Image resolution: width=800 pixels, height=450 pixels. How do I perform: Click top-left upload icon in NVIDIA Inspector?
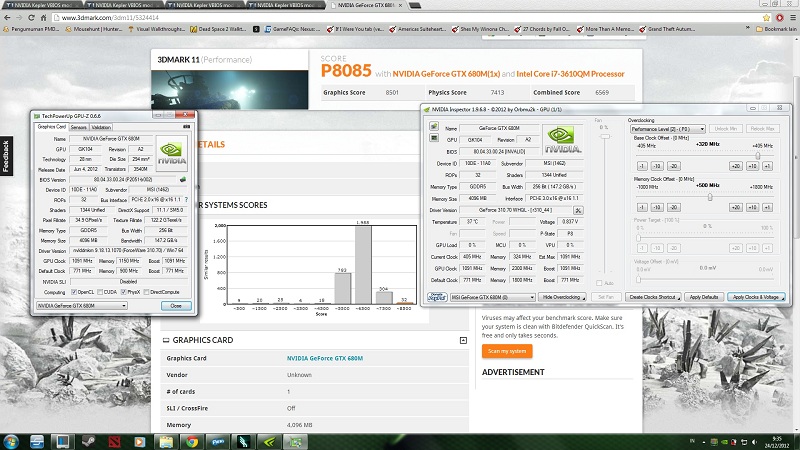(x=434, y=126)
